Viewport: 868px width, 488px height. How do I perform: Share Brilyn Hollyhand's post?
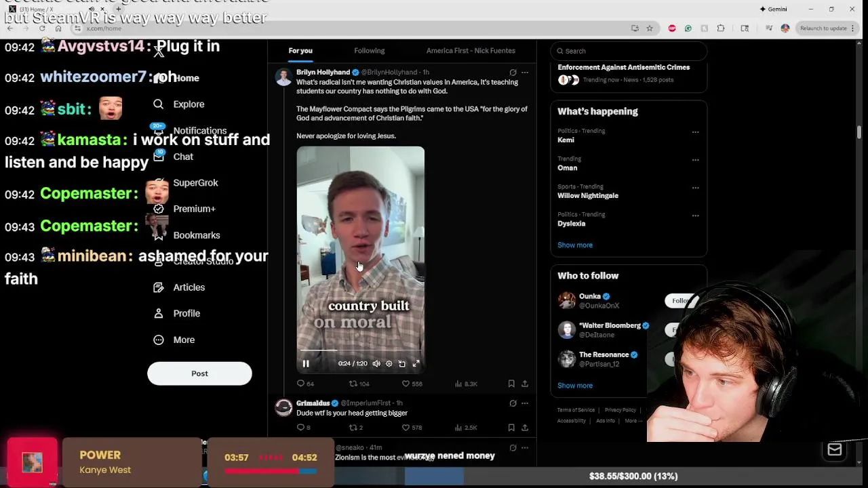pyautogui.click(x=525, y=384)
